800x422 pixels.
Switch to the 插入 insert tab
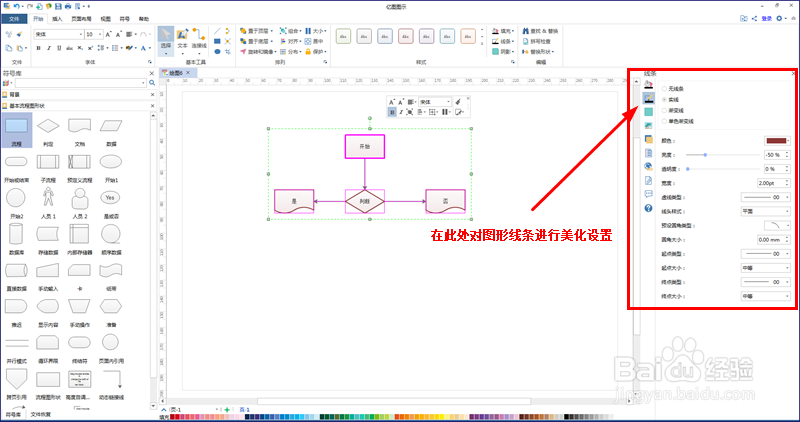[57, 19]
